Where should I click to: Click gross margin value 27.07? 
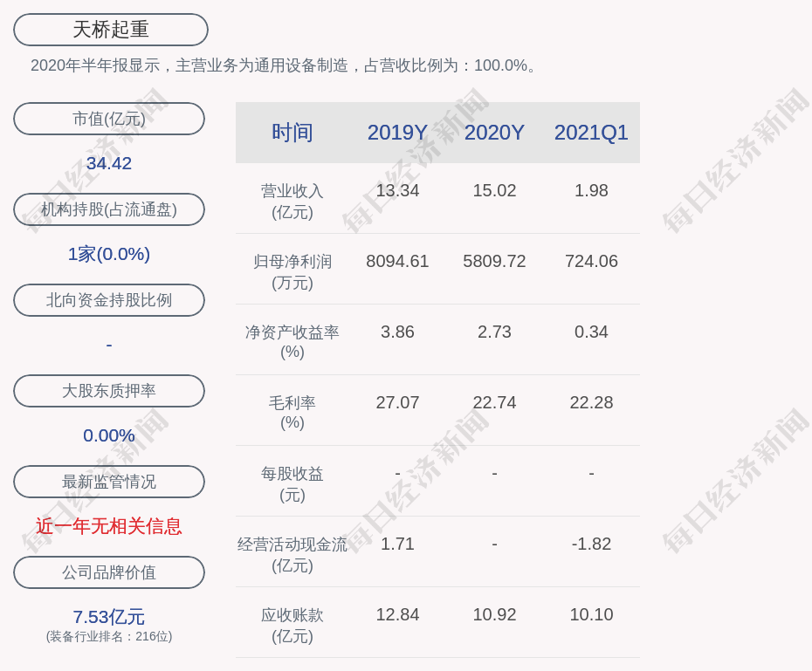pos(397,402)
